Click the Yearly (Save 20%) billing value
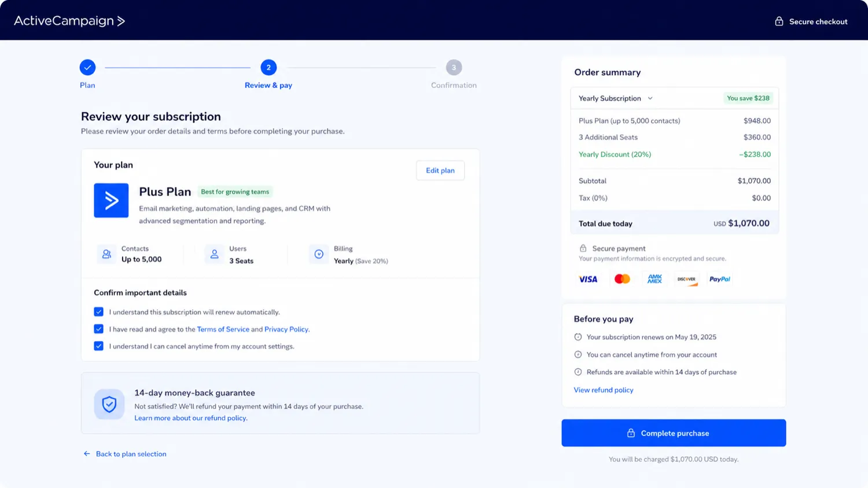This screenshot has height=488, width=868. pyautogui.click(x=361, y=261)
